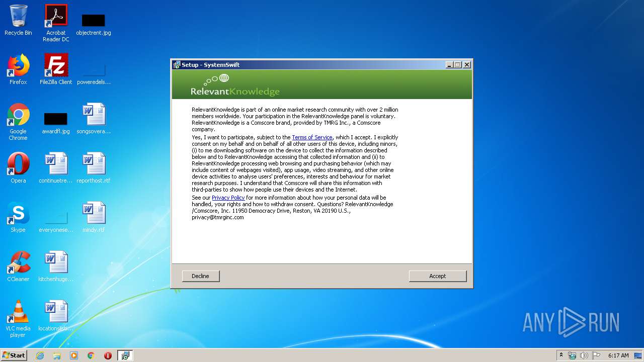The image size is (644, 362).
Task: Open FileZilla Client shortcut
Action: coord(56,69)
